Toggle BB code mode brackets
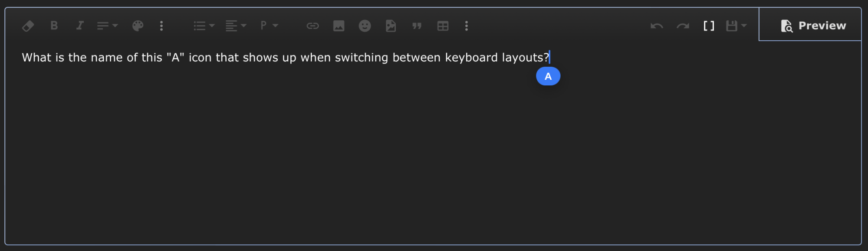Image resolution: width=868 pixels, height=251 pixels. [x=709, y=26]
